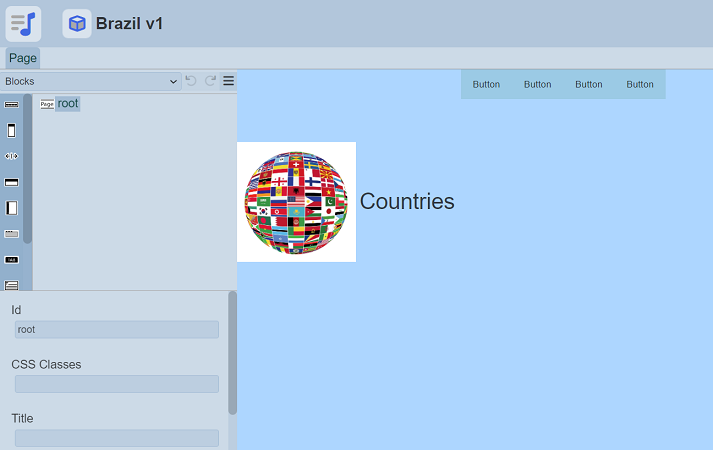Select the TAB block icon in palette
Screen dimensions: 713x450
[12, 260]
